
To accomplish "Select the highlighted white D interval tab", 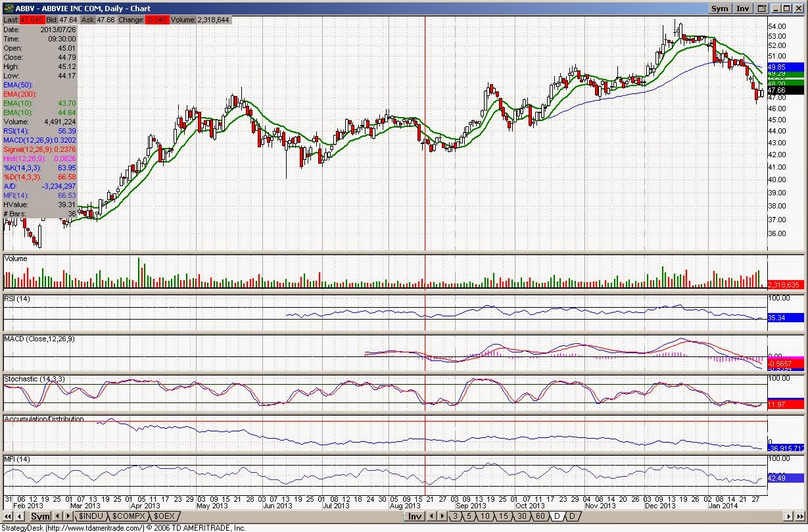I will pos(557,516).
